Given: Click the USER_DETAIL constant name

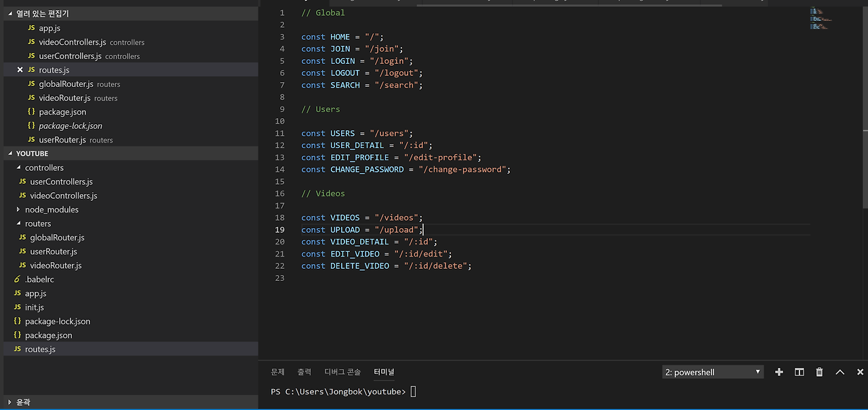Looking at the screenshot, I should pyautogui.click(x=357, y=145).
